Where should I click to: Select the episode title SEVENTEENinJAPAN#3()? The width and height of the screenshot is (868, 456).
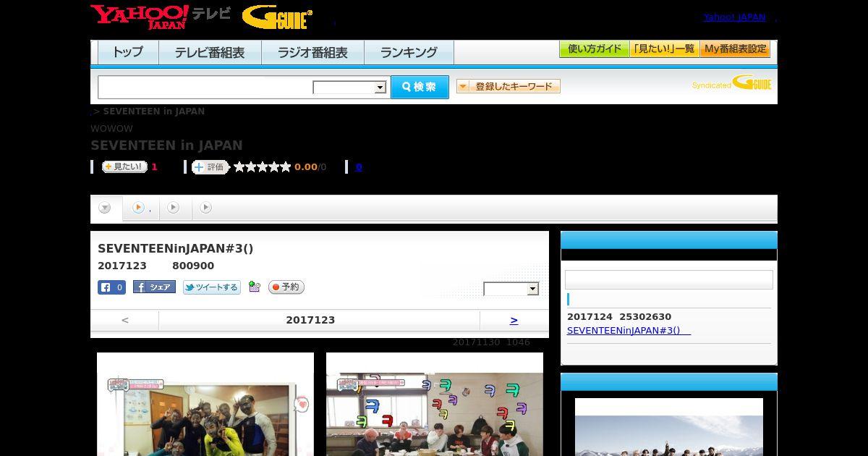pos(176,248)
